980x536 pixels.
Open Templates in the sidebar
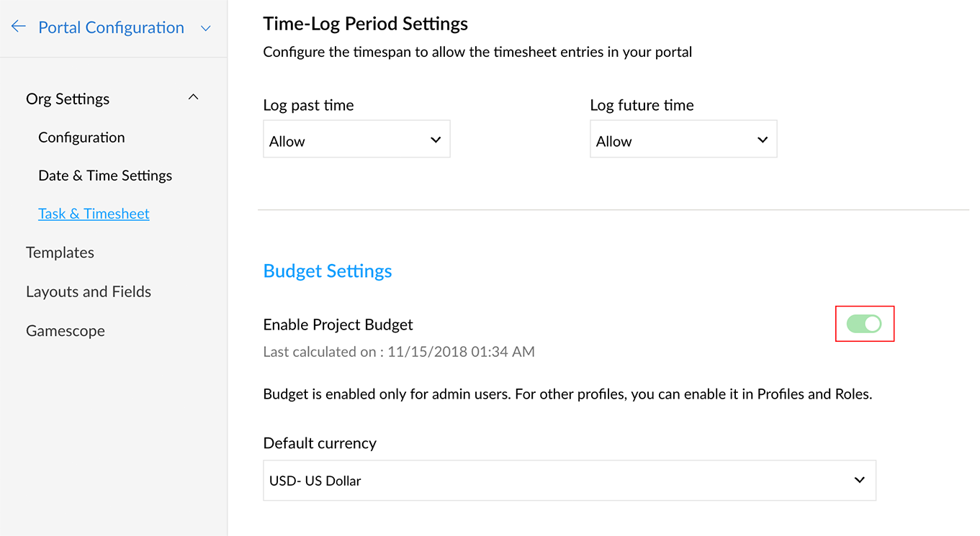point(60,253)
